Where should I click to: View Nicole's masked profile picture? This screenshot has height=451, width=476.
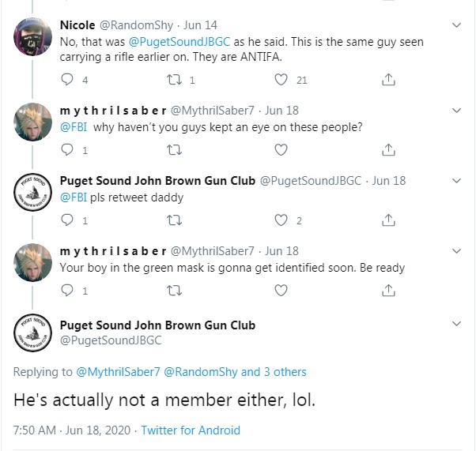[x=32, y=36]
